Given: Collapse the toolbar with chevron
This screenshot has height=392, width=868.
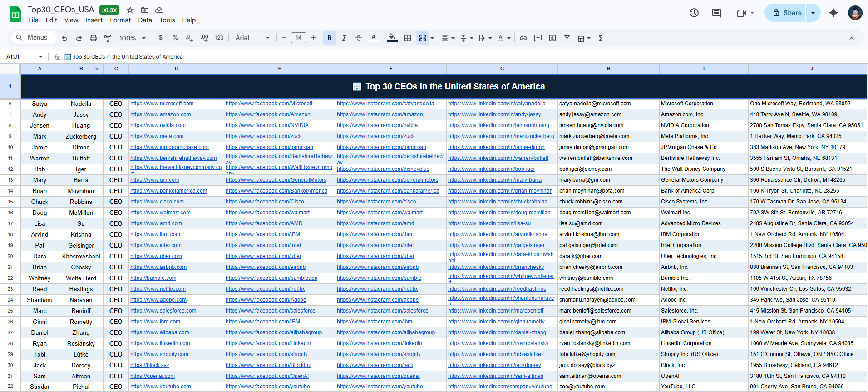Looking at the screenshot, I should 852,38.
